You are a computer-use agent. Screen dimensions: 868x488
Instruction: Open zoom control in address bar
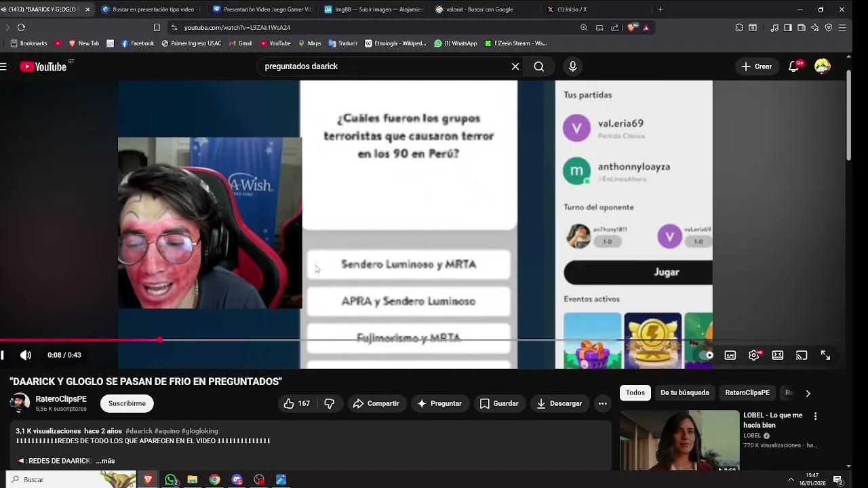click(x=584, y=28)
